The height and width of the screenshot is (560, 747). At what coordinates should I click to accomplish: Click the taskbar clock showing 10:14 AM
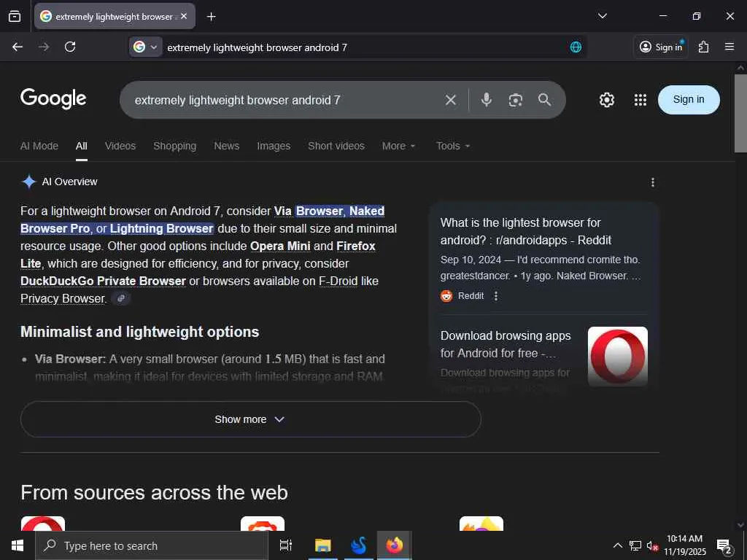coord(684,545)
